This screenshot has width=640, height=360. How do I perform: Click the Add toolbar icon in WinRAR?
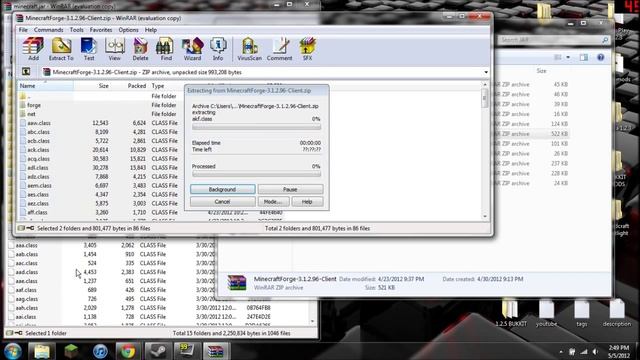click(x=33, y=49)
